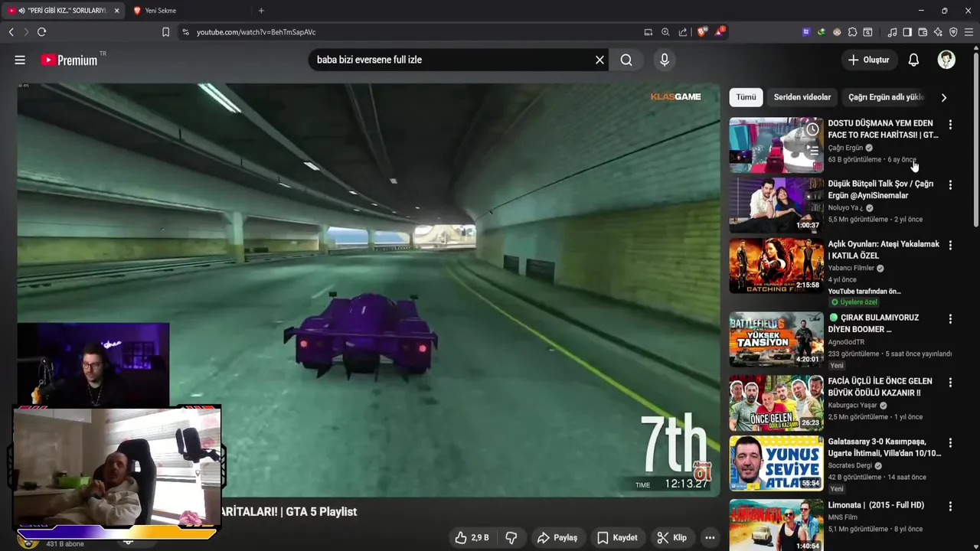Viewport: 980px width, 551px height.
Task: Open browser extensions puzzle icon
Action: pyautogui.click(x=852, y=32)
